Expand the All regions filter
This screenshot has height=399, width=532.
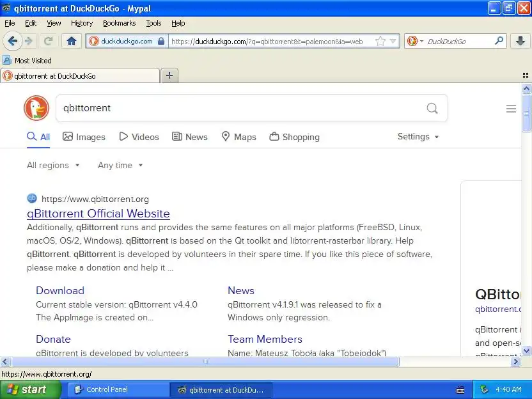click(x=53, y=165)
